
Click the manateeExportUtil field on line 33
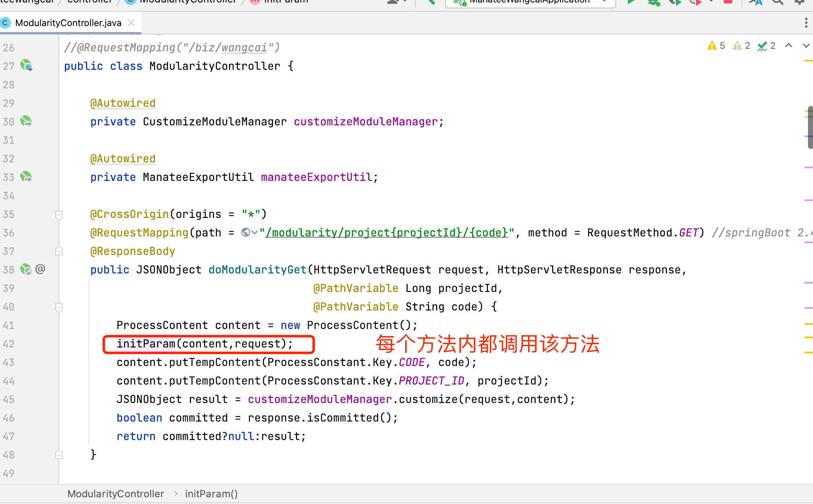point(316,177)
